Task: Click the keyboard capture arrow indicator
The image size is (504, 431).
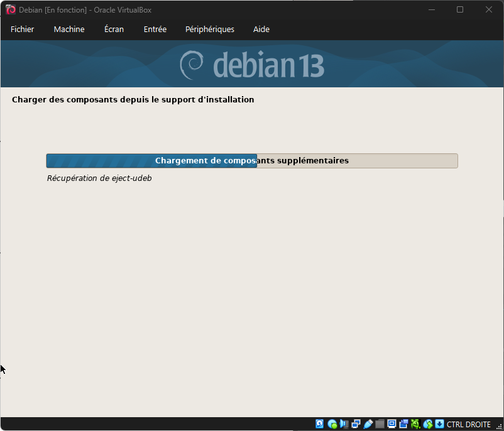Action: point(439,424)
